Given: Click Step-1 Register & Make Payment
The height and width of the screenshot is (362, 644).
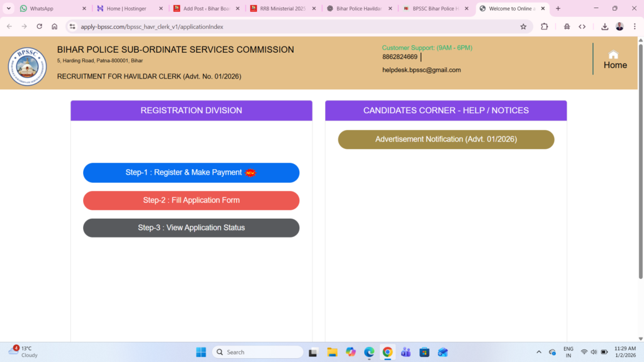Looking at the screenshot, I should click(x=191, y=172).
